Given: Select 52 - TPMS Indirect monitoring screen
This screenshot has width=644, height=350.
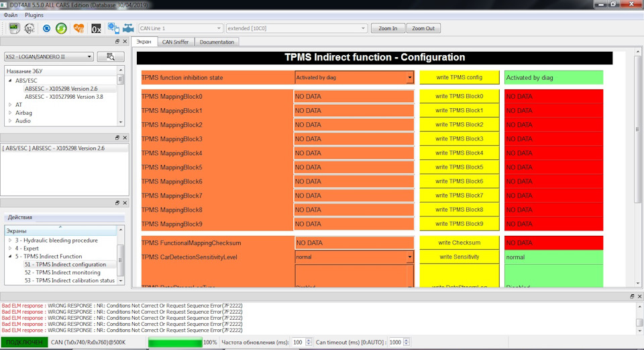Looking at the screenshot, I should click(62, 272).
